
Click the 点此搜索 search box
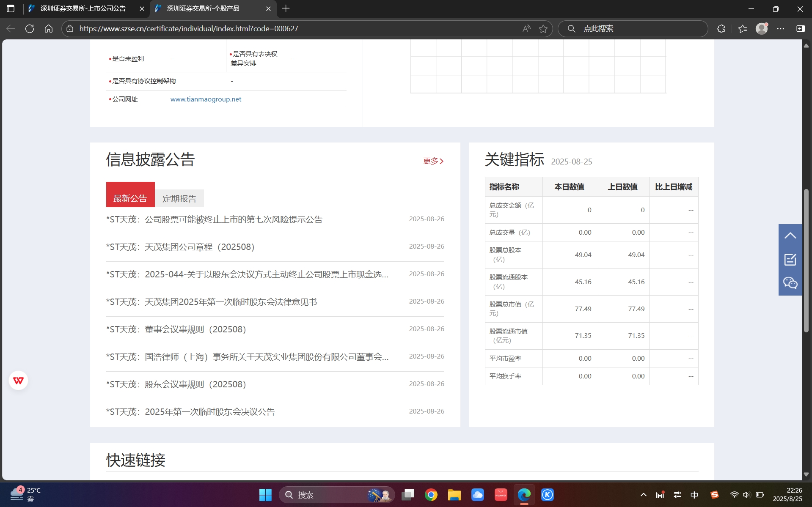point(633,29)
